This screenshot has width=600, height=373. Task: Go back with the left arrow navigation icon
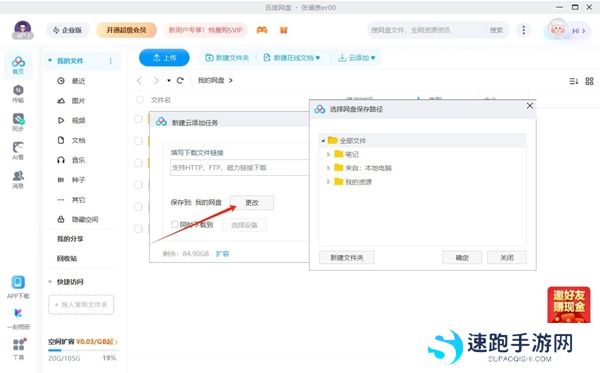(140, 80)
